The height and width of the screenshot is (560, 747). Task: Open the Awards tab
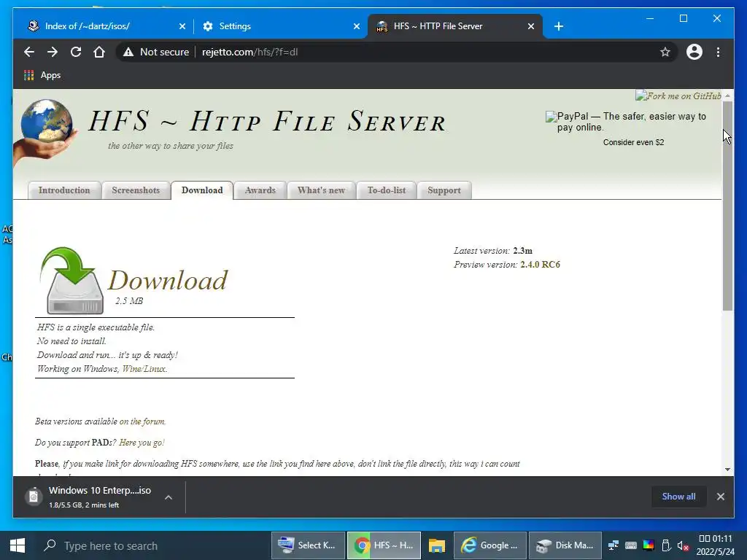(260, 190)
